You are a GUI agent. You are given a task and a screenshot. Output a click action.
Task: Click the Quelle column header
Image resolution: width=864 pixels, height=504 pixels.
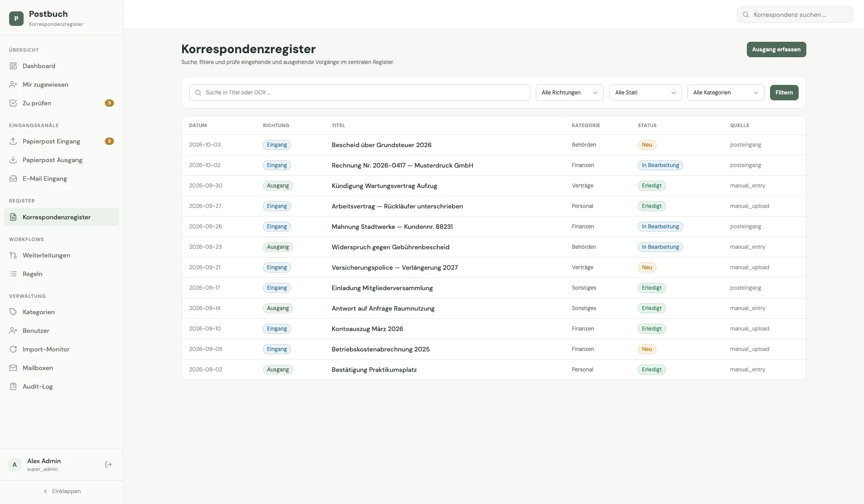740,125
